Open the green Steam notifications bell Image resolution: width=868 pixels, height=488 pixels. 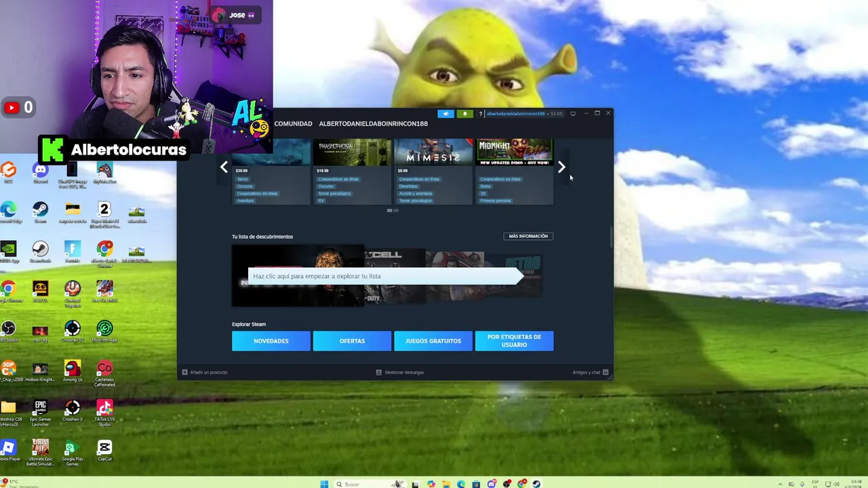pyautogui.click(x=465, y=114)
